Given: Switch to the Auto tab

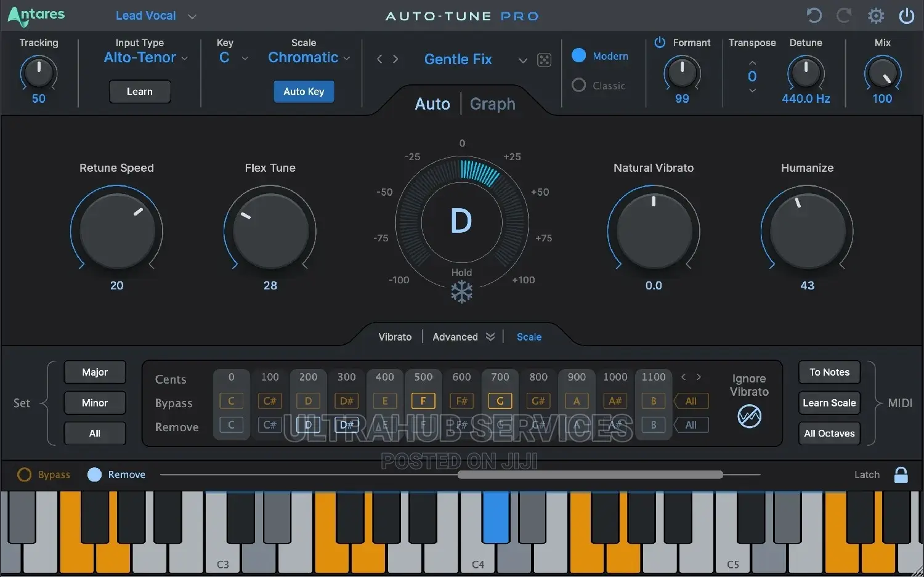Looking at the screenshot, I should tap(432, 104).
